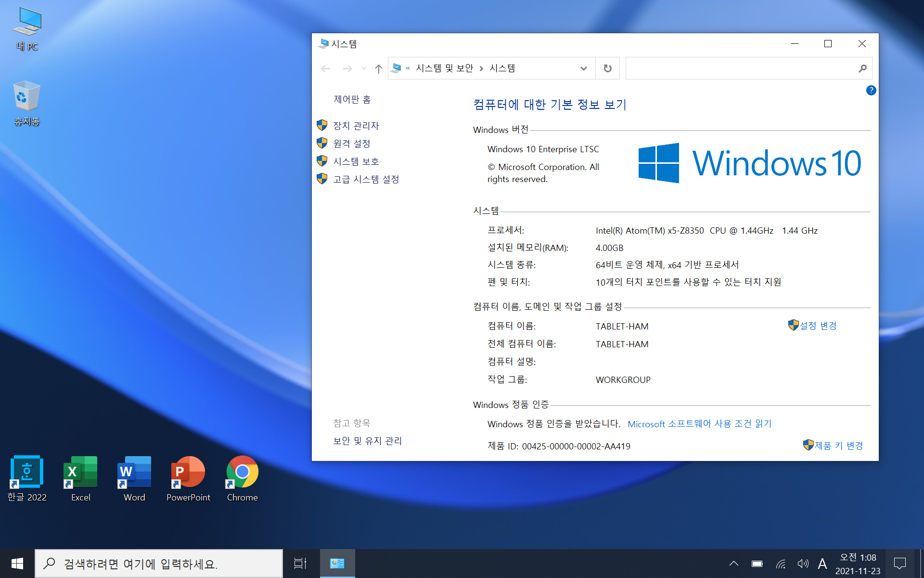The width and height of the screenshot is (924, 578).
Task: Open the volume speaker tray icon
Action: point(803,564)
